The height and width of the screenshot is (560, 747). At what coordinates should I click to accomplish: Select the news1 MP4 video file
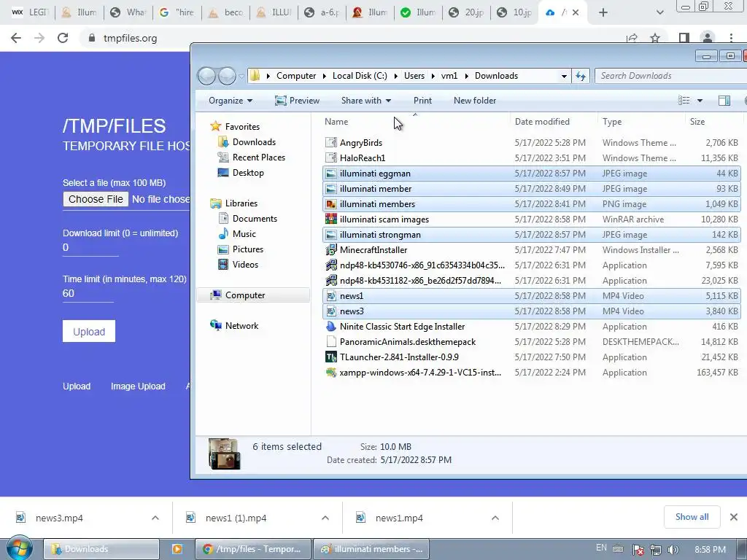pos(531,296)
